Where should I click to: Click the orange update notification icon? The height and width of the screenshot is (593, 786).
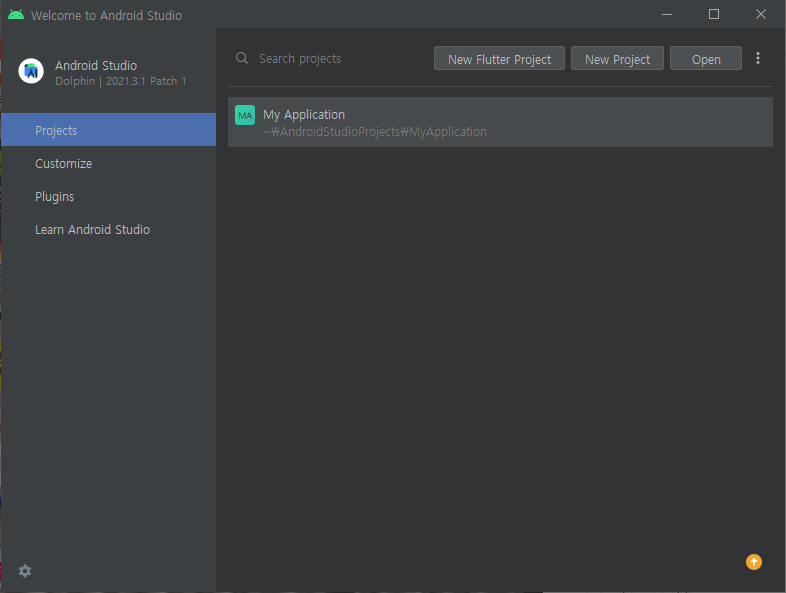pyautogui.click(x=753, y=562)
